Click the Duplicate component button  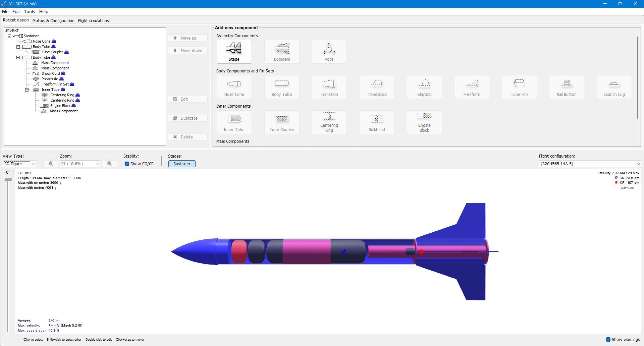coord(187,118)
